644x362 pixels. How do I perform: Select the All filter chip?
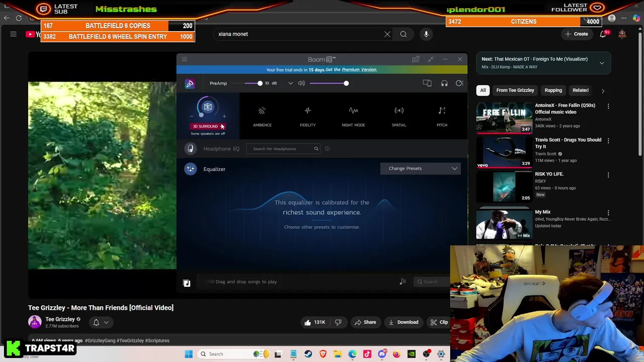point(483,90)
